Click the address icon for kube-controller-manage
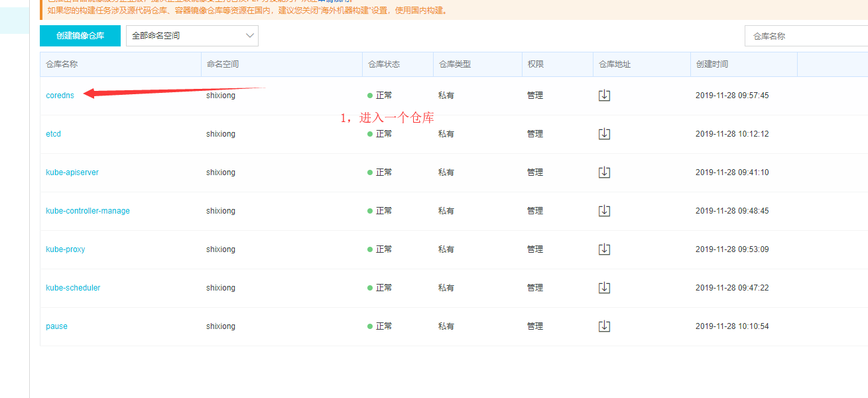 point(604,210)
